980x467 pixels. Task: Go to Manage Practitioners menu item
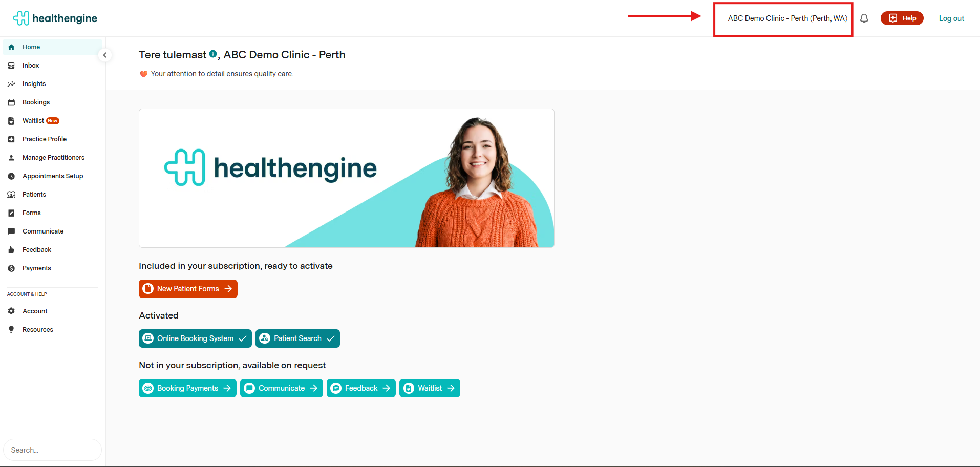[53, 158]
